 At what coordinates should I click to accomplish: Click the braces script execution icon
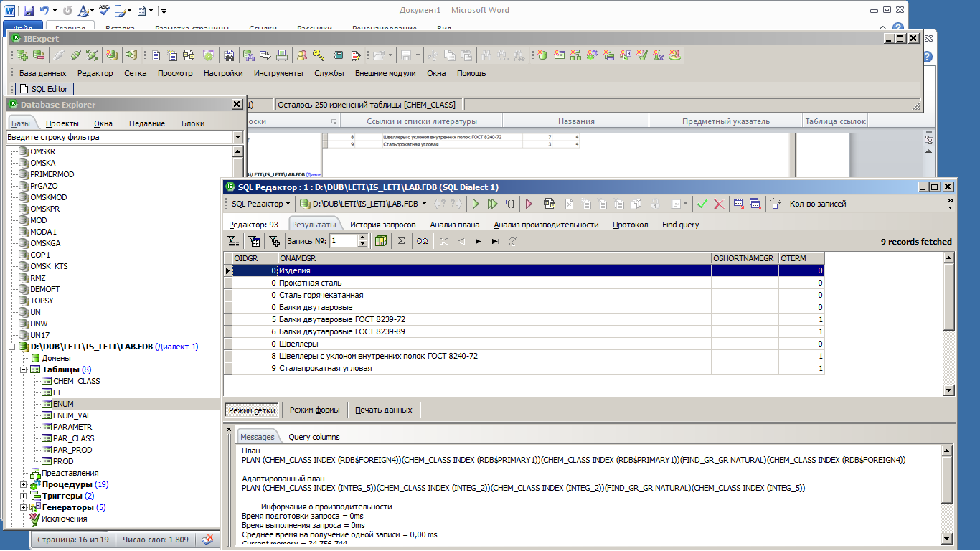[509, 204]
